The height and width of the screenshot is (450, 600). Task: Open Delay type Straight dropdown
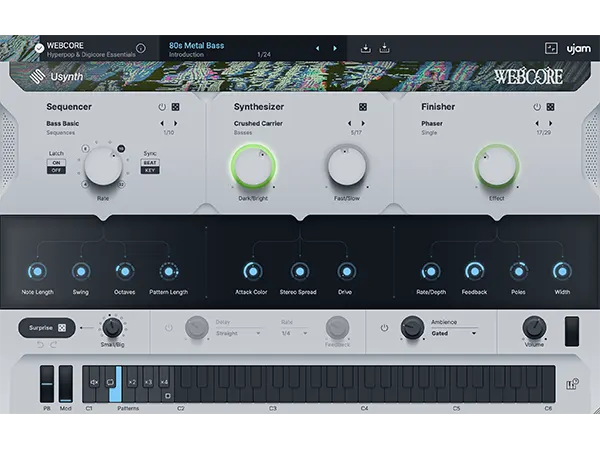238,333
